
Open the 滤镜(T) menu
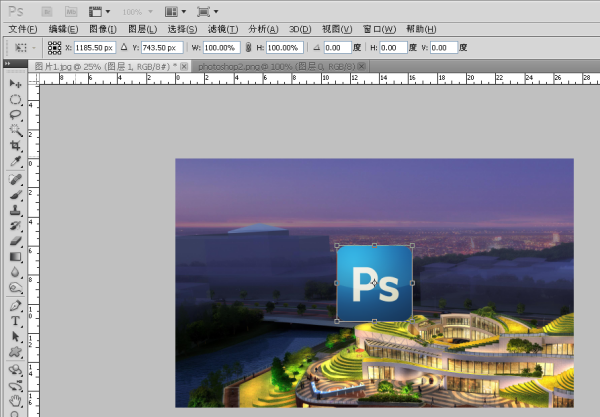[223, 29]
